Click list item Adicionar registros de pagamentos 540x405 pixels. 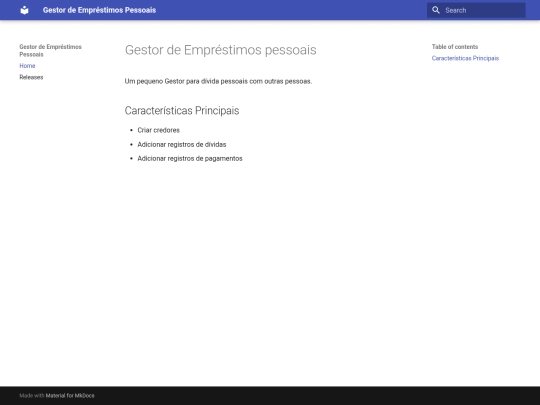[x=190, y=158]
